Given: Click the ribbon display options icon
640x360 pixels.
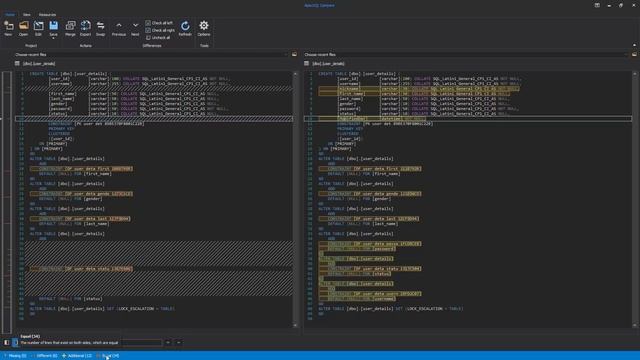Looking at the screenshot, I should coord(597,5).
